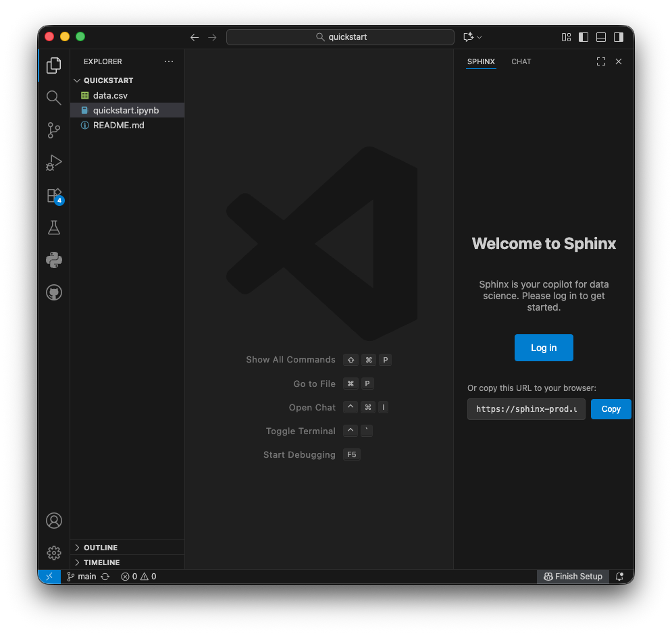Open the Testing beaker view
The image size is (672, 634).
(53, 228)
